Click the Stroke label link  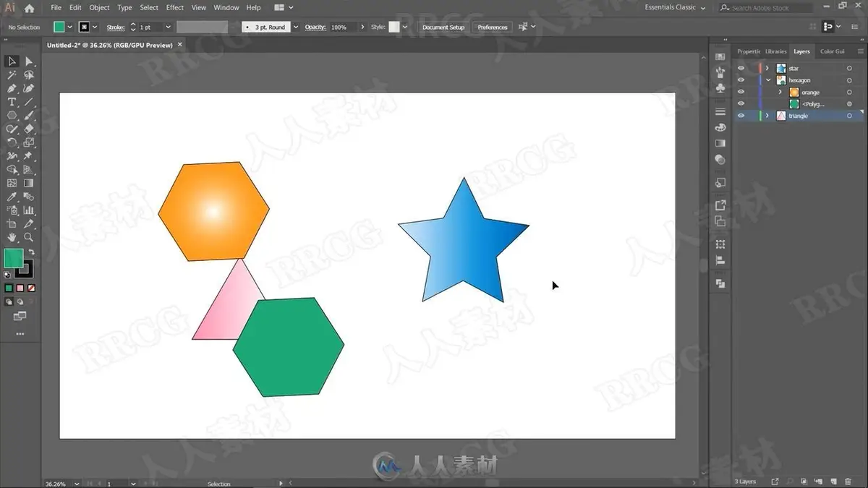(x=116, y=27)
